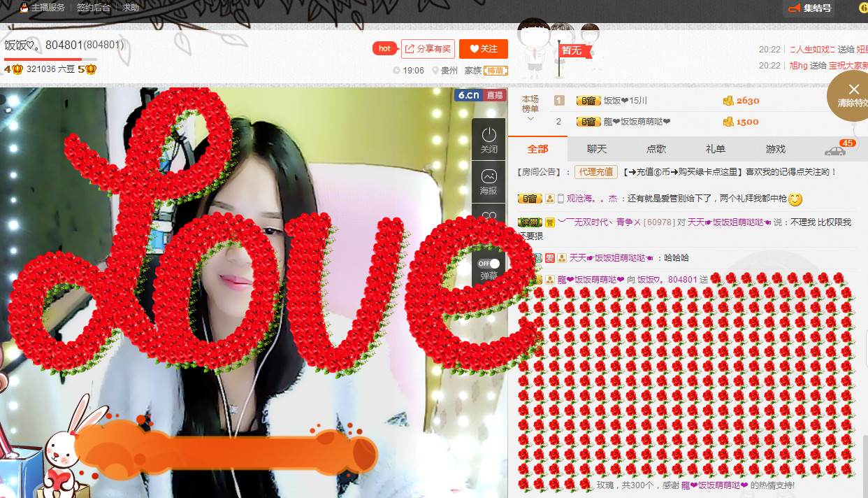Click the 集结号 horn button
The image size is (868, 498).
[809, 8]
